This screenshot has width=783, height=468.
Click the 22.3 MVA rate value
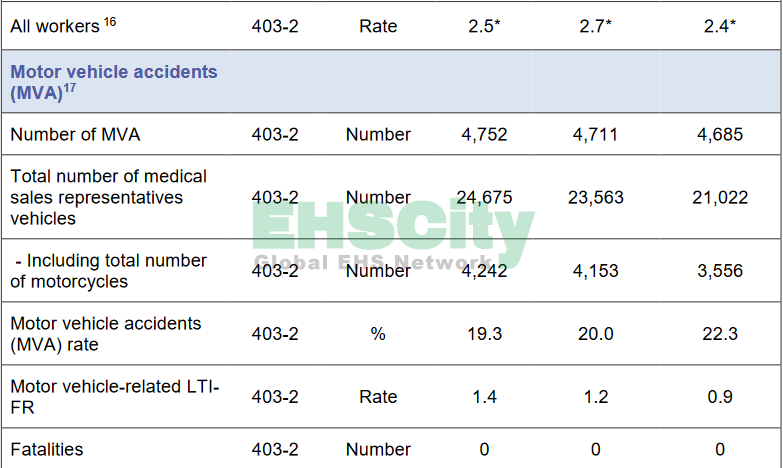[720, 334]
